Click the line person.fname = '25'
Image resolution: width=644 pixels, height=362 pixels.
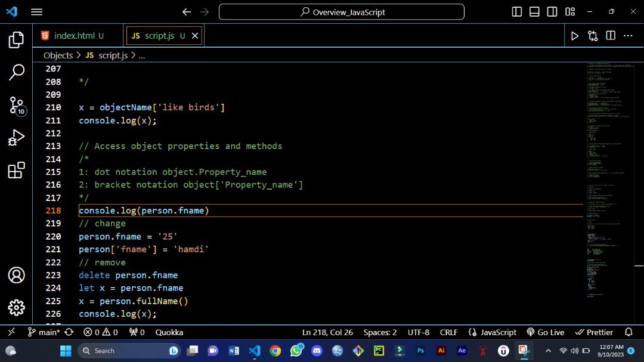tap(128, 236)
